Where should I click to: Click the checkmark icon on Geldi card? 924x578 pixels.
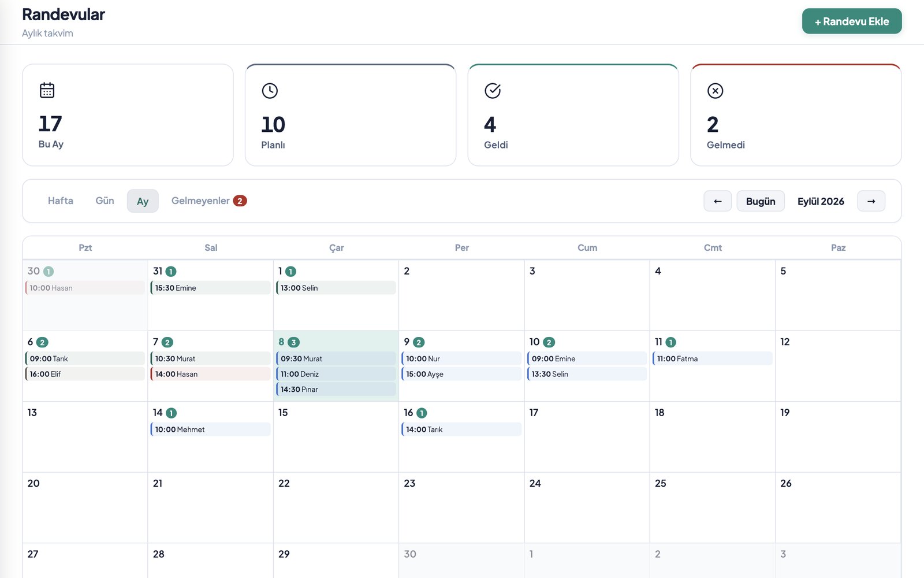[493, 91]
